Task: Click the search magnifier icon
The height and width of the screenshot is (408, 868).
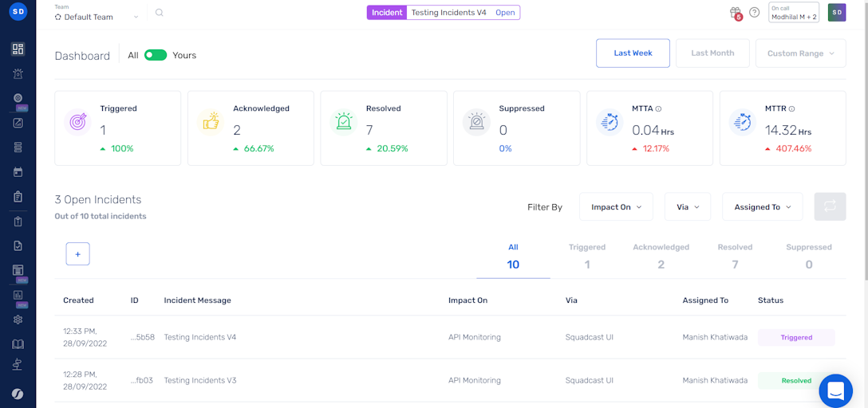Action: click(160, 13)
